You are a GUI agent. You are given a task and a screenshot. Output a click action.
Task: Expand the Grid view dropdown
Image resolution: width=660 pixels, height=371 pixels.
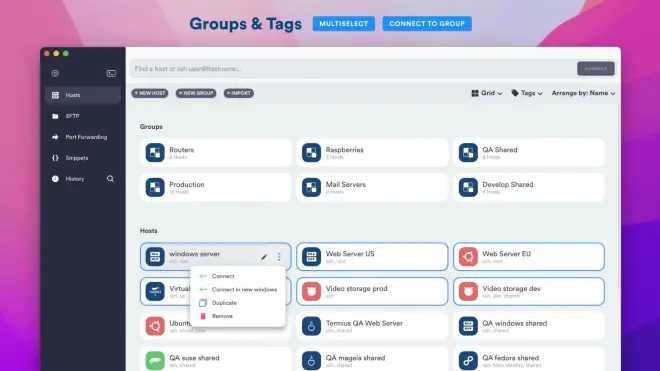point(487,93)
